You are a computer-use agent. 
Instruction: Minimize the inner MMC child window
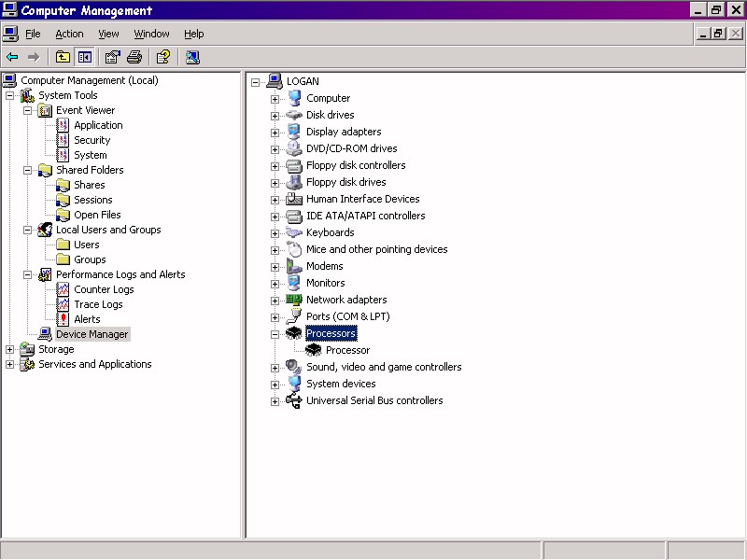pos(703,34)
